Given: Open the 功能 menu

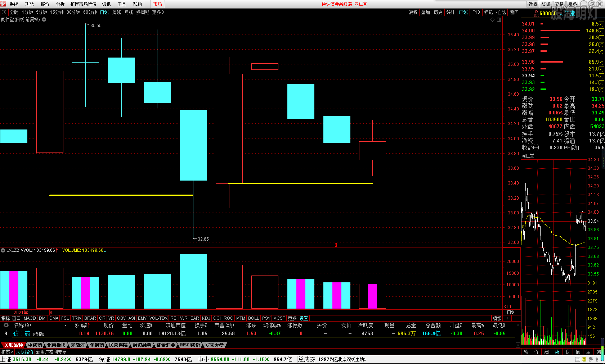Looking at the screenshot, I should click(x=30, y=4).
